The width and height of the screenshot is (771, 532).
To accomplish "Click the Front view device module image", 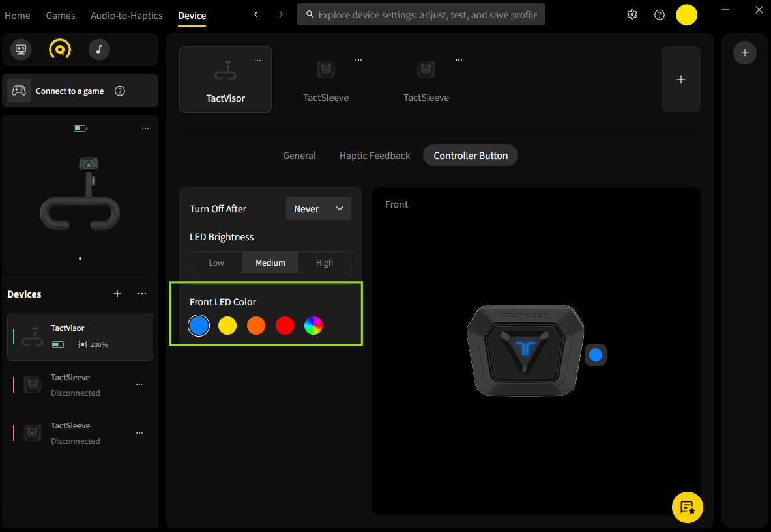I will (525, 351).
